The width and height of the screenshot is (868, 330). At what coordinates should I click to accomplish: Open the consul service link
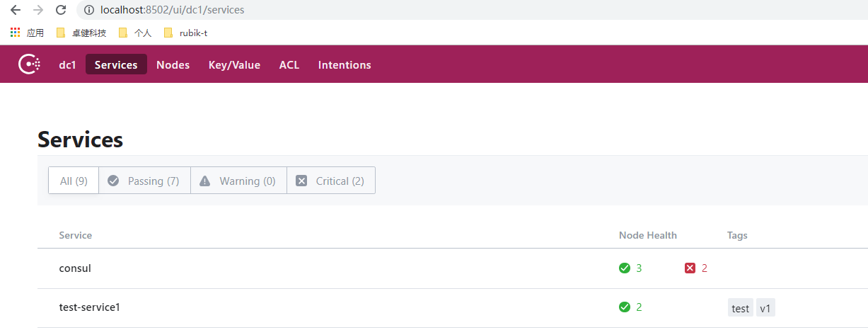(x=75, y=268)
